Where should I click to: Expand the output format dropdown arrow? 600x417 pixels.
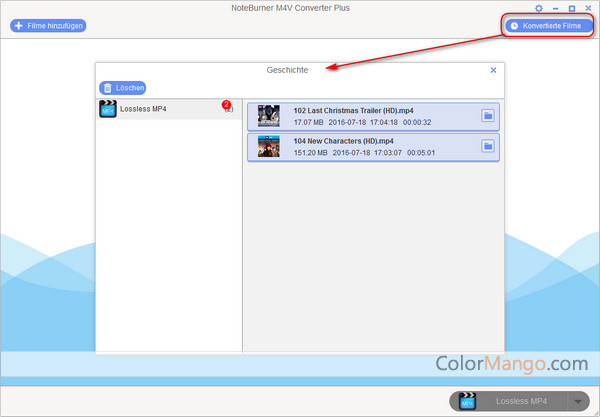click(578, 401)
